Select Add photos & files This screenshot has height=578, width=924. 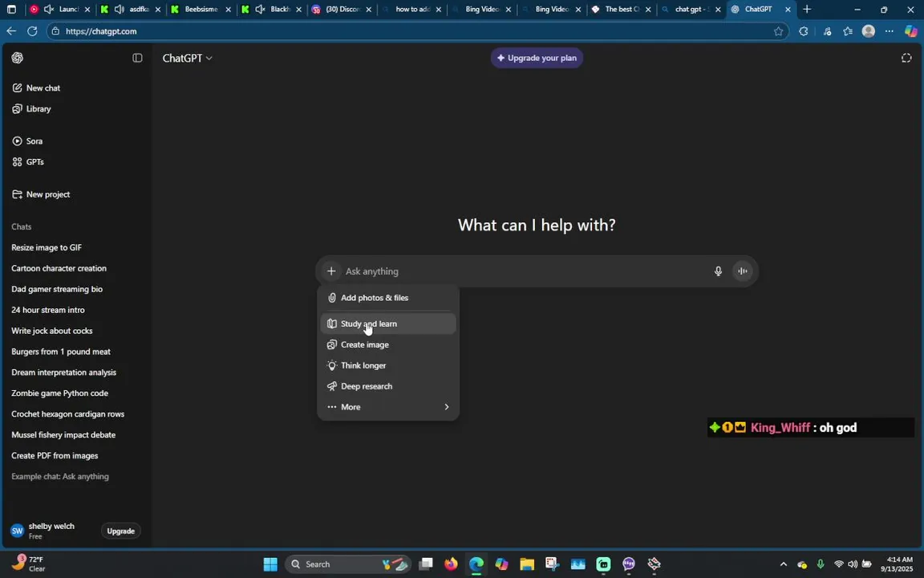(387, 298)
